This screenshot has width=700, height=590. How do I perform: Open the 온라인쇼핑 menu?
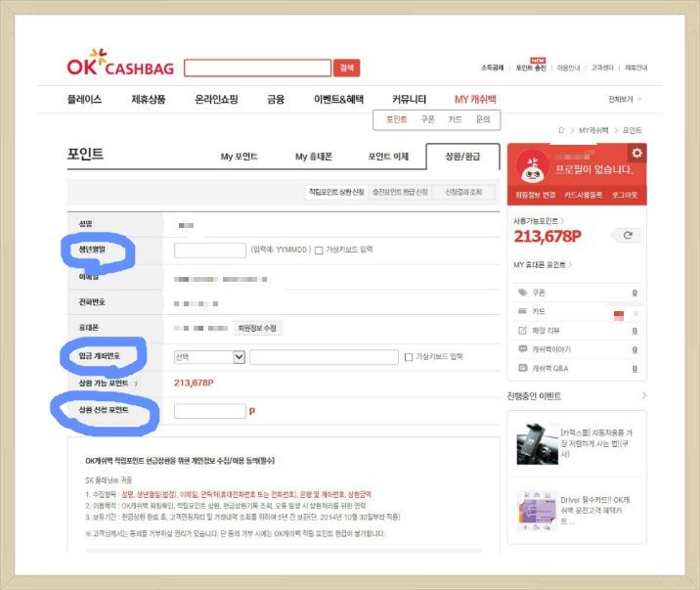pyautogui.click(x=216, y=99)
